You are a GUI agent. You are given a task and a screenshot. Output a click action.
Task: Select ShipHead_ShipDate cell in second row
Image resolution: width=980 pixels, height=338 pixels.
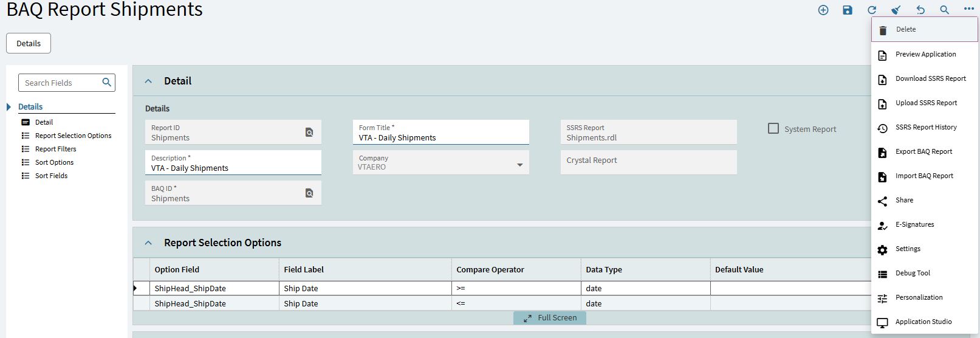coord(214,303)
